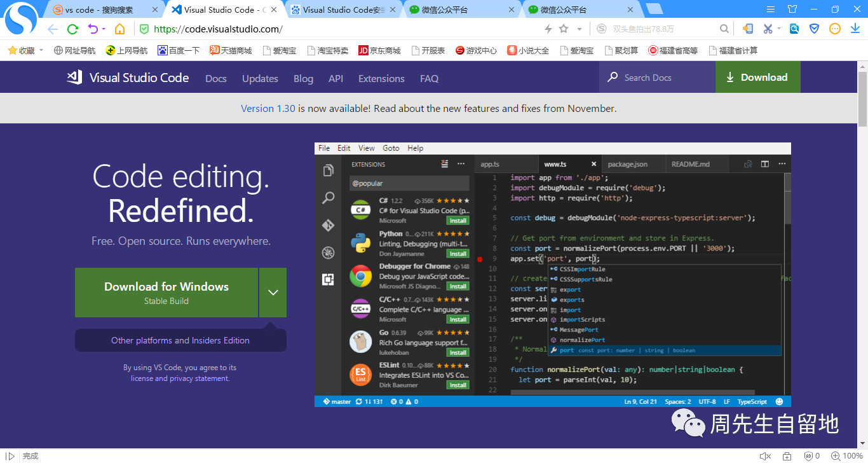This screenshot has height=463, width=868.
Task: Close the vs code - 搜狗搜索 tab
Action: tap(156, 10)
